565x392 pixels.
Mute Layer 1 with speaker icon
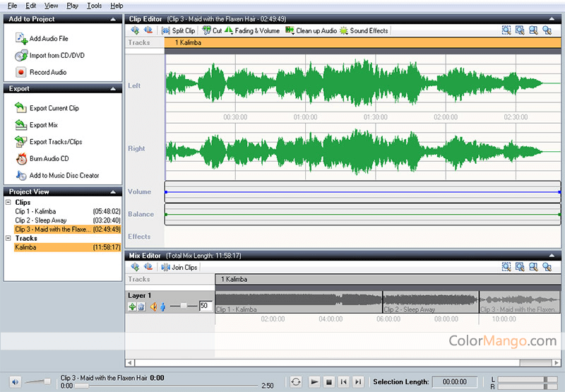(153, 307)
